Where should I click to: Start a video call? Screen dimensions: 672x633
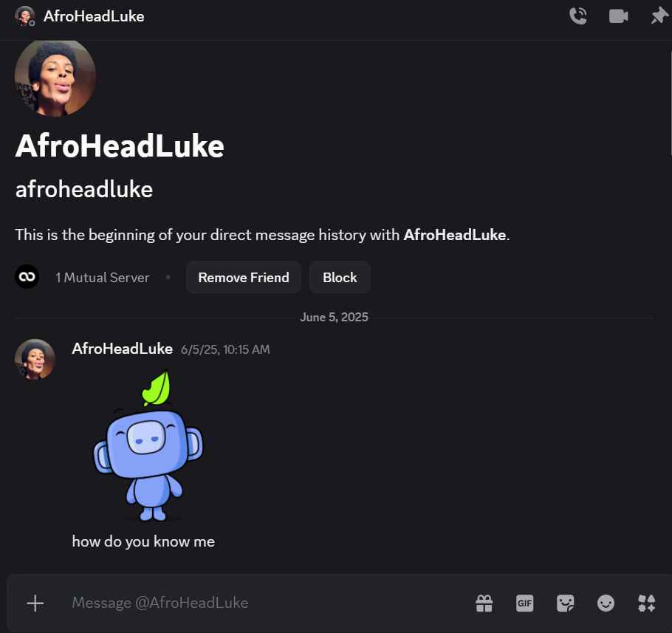point(618,16)
